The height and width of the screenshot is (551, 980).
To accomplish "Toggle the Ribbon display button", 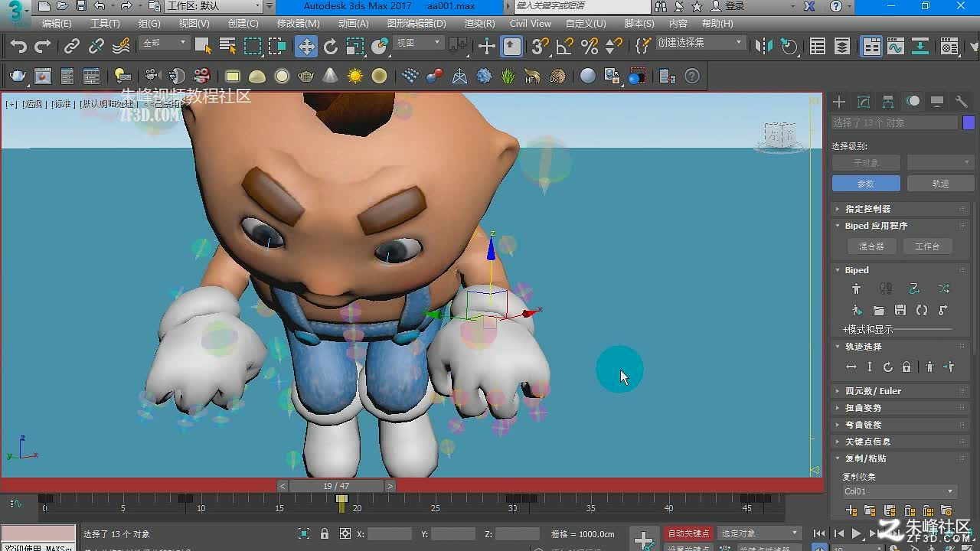I will pyautogui.click(x=872, y=47).
